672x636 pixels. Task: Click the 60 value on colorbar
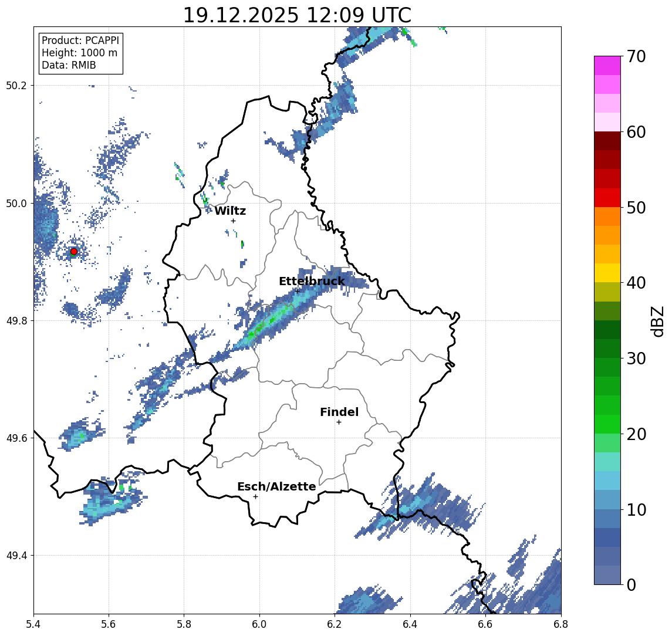click(636, 132)
